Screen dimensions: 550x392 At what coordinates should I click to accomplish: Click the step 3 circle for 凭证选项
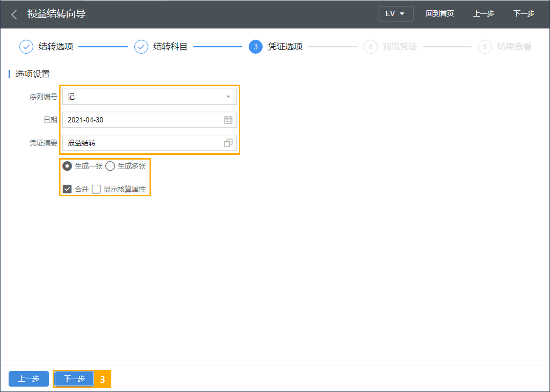click(255, 47)
